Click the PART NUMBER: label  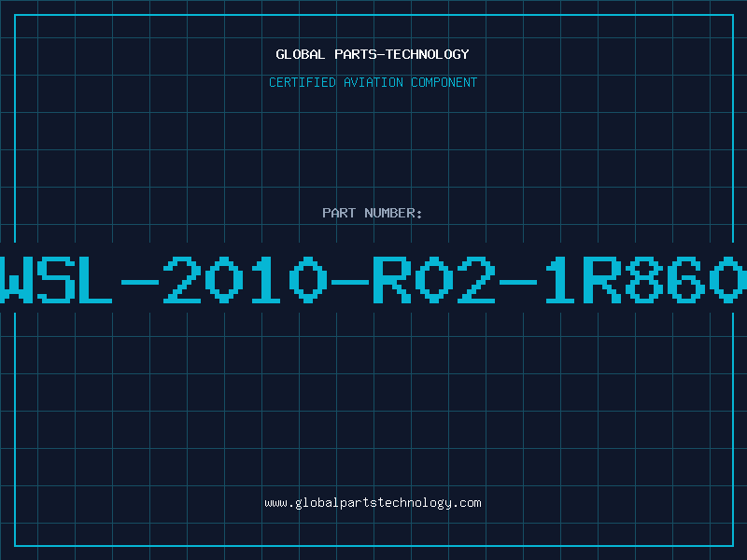(373, 213)
